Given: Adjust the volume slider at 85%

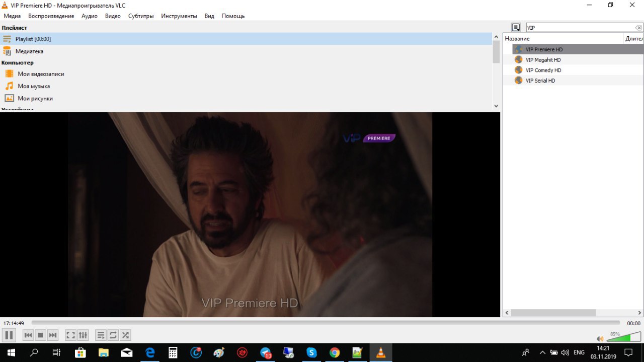Looking at the screenshot, I should click(x=623, y=337).
